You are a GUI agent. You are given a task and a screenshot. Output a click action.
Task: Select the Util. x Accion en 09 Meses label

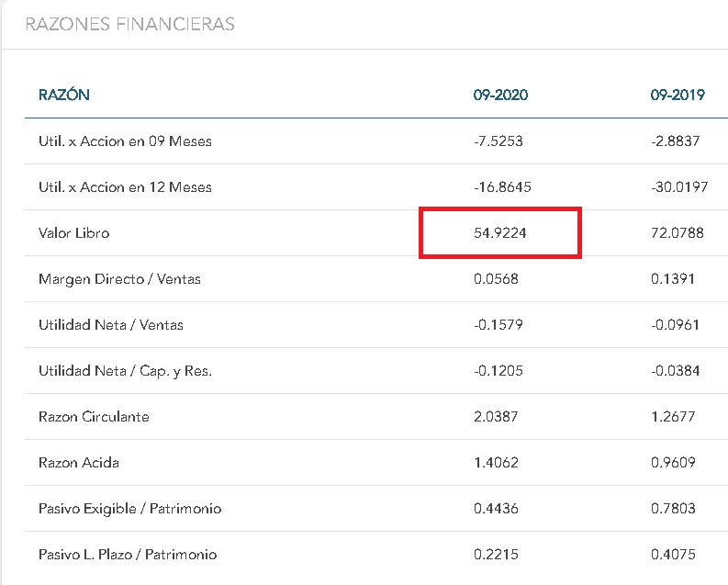(125, 141)
